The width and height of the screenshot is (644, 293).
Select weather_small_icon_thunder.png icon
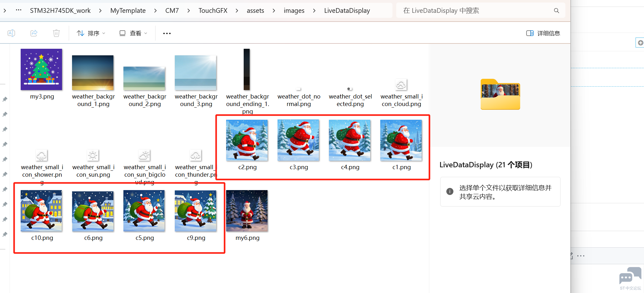[x=195, y=155]
